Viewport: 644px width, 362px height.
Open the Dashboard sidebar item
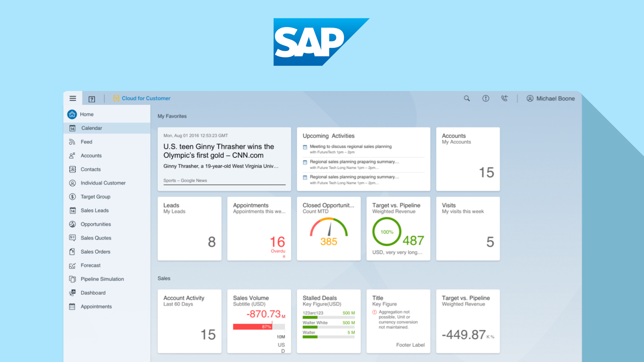click(93, 293)
